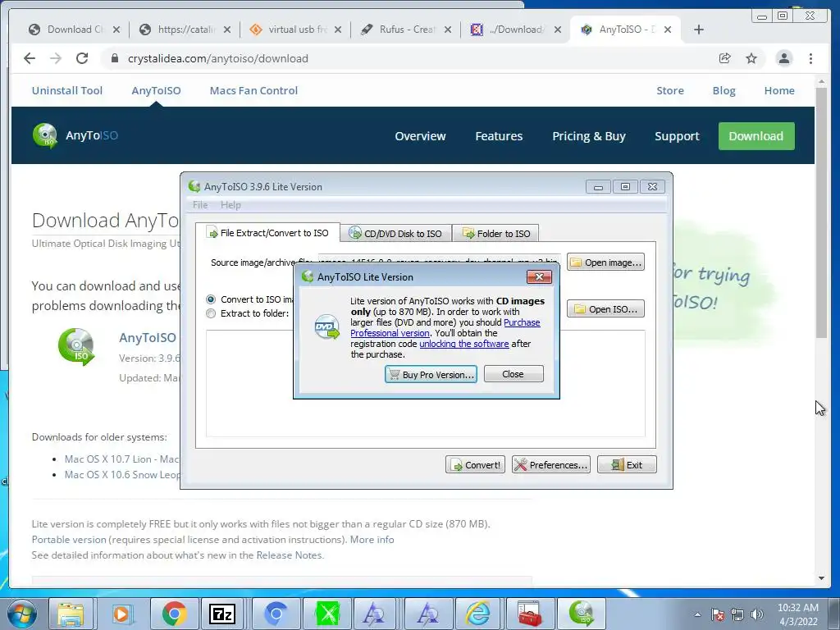Click the Exit button in AnyToISO
This screenshot has width=840, height=630.
click(x=627, y=465)
